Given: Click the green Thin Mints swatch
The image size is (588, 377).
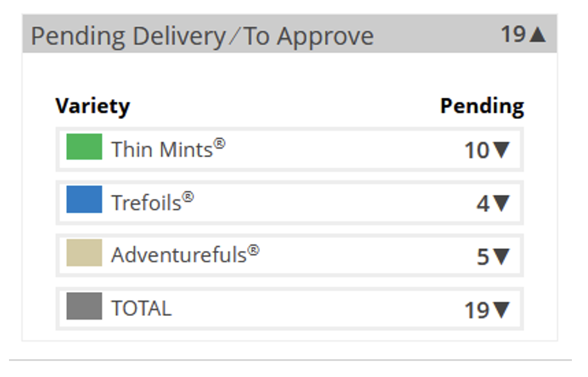Looking at the screenshot, I should (x=84, y=147).
